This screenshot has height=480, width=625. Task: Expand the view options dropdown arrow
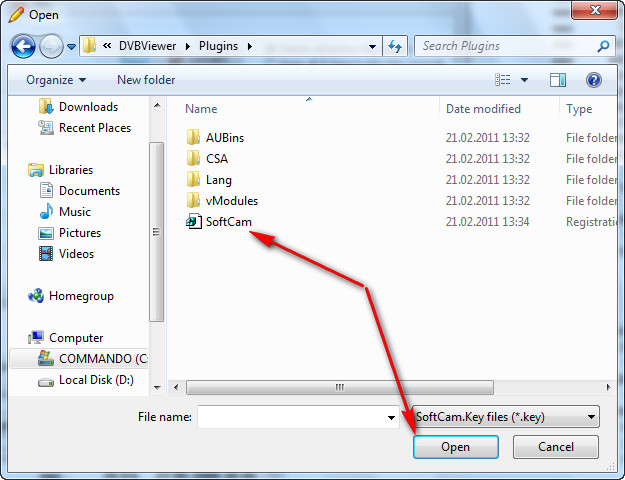point(525,80)
